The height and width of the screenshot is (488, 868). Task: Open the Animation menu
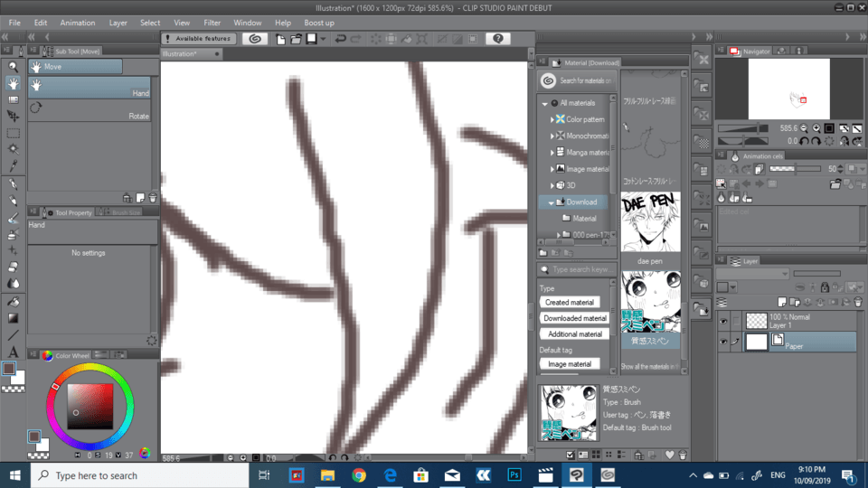78,23
